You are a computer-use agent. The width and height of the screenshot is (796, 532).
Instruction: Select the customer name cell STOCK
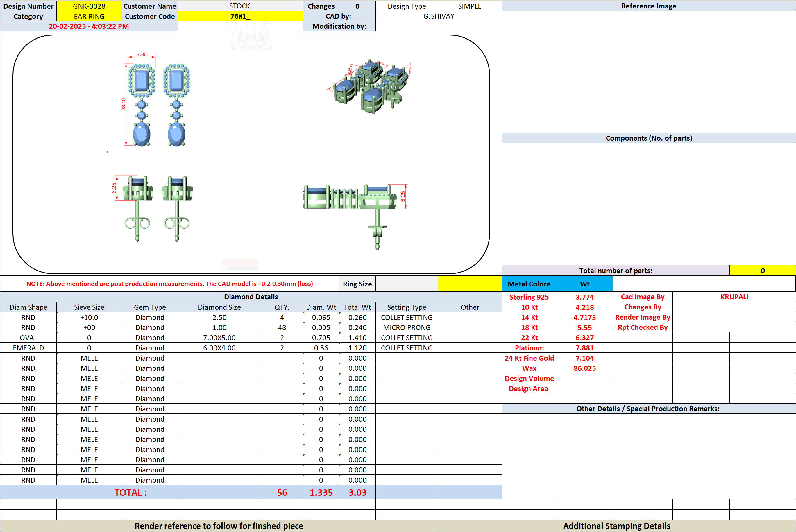point(240,6)
